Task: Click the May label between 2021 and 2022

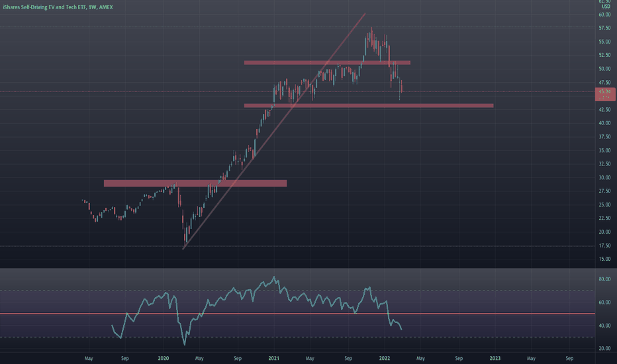Action: point(310,359)
